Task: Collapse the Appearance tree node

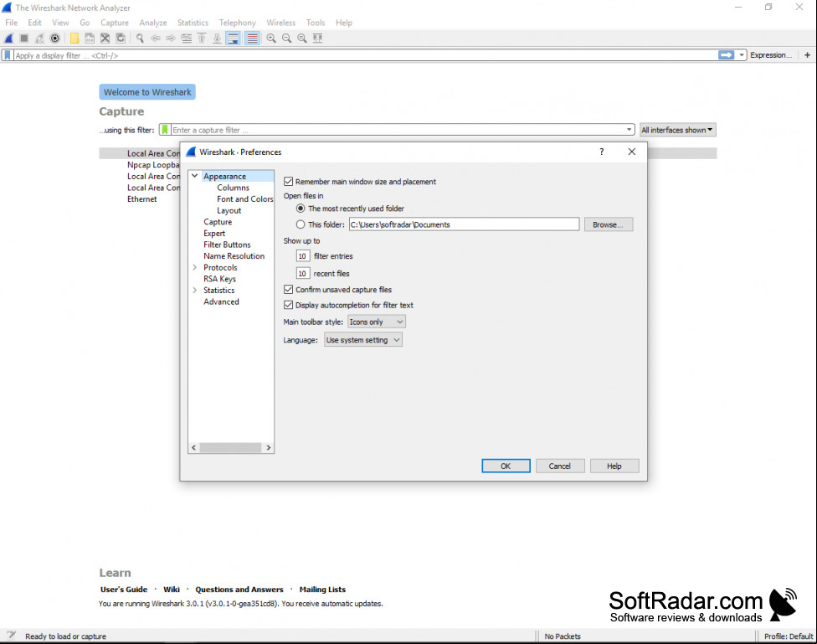Action: pyautogui.click(x=195, y=176)
